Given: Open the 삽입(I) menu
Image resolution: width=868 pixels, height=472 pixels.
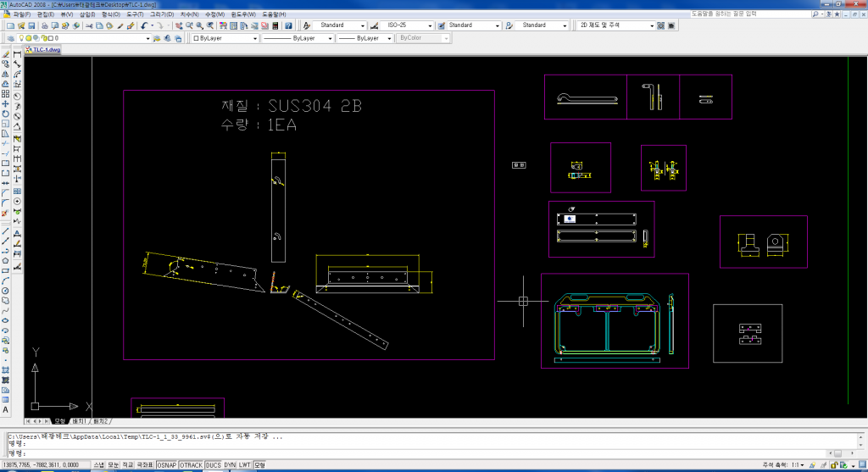Looking at the screenshot, I should click(x=87, y=14).
